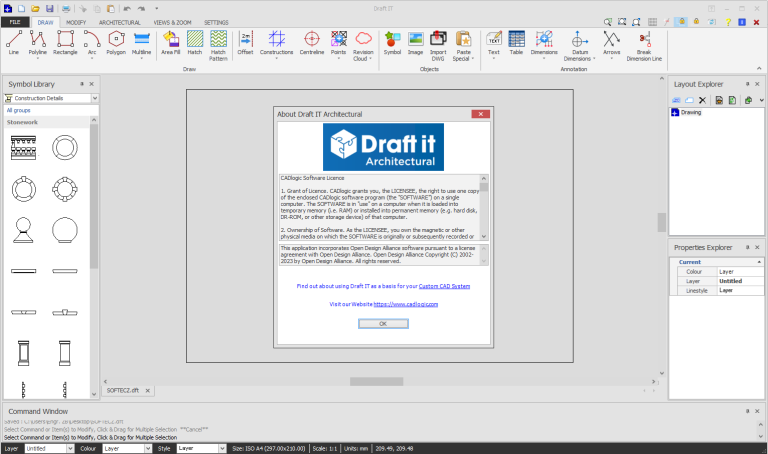Viewport: 768px width, 454px height.
Task: Insert an Image object
Action: pyautogui.click(x=415, y=42)
